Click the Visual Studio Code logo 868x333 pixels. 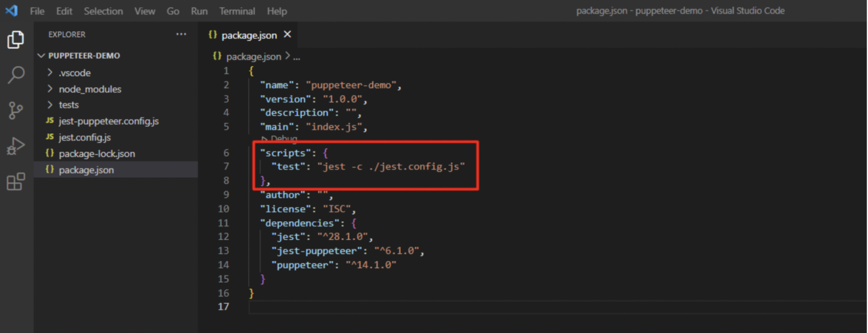tap(12, 10)
